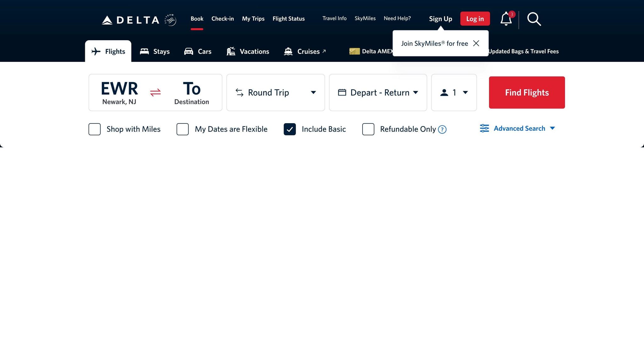Viewport: 644px width, 362px height.
Task: Select the EWR origin airport field
Action: (x=119, y=92)
